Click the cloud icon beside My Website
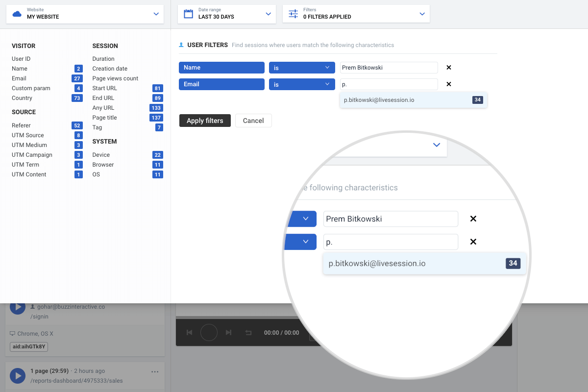The image size is (588, 392). (17, 14)
